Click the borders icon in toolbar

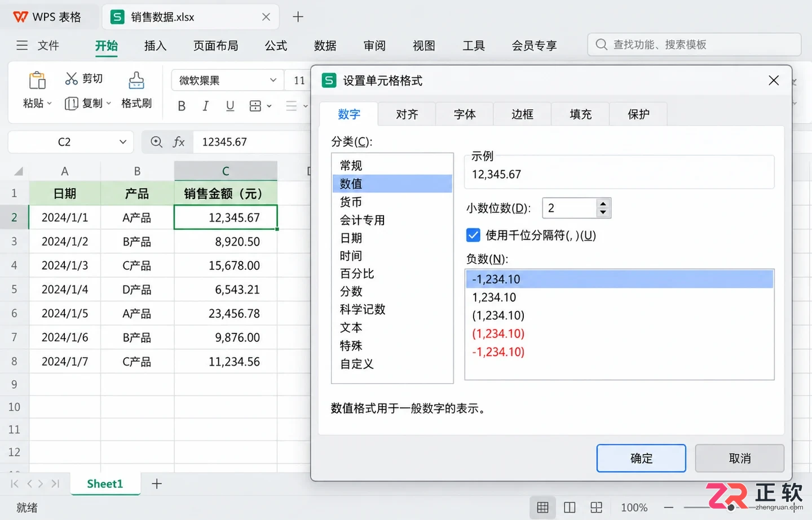[255, 106]
